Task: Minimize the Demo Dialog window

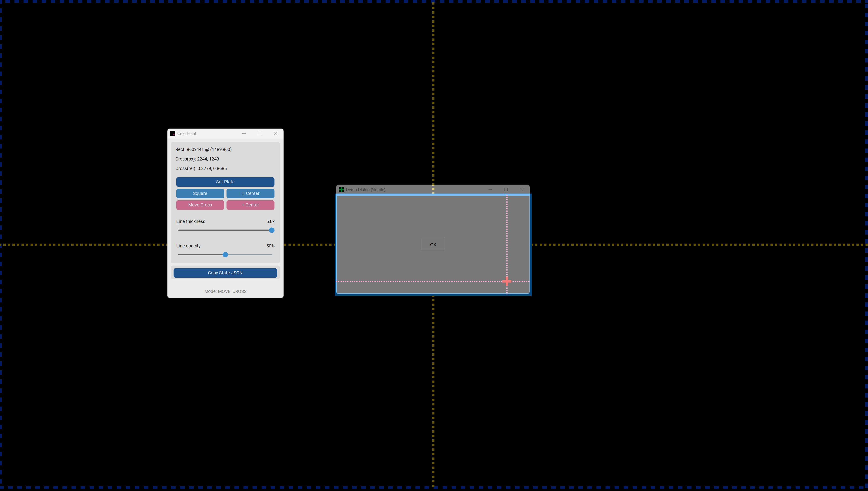Action: 490,189
